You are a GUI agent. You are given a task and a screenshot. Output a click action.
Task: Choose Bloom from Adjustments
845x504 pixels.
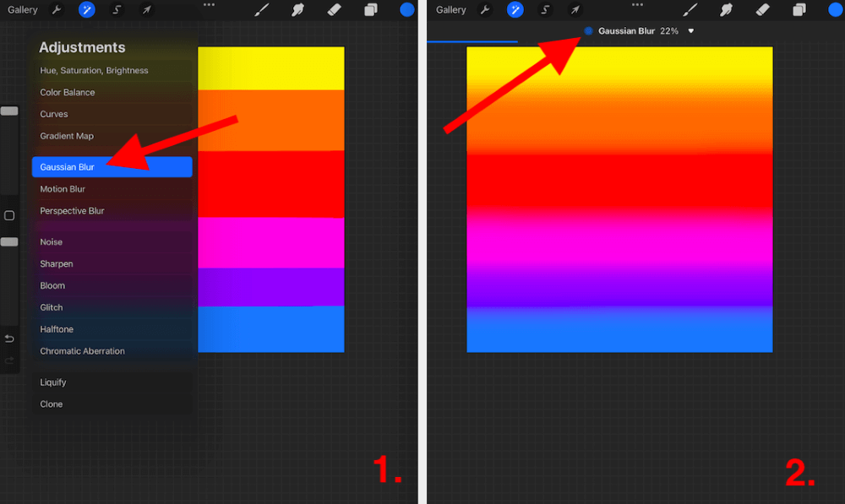coord(112,286)
